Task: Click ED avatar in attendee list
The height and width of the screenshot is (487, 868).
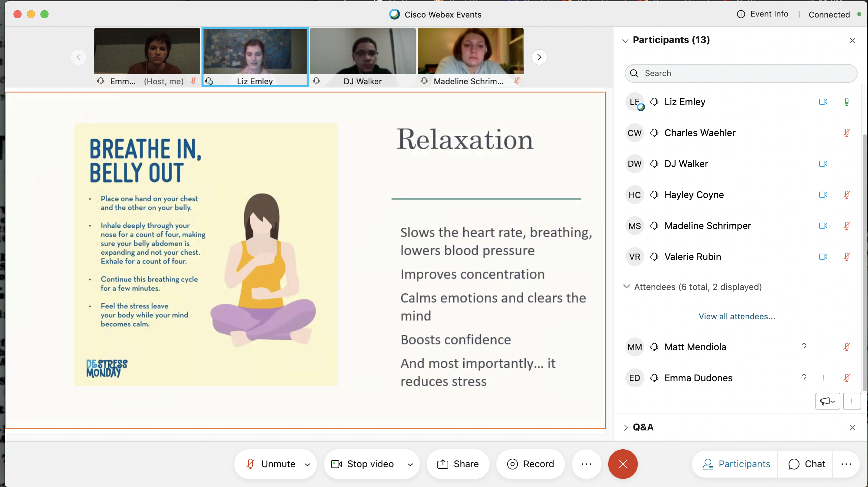Action: click(x=634, y=378)
